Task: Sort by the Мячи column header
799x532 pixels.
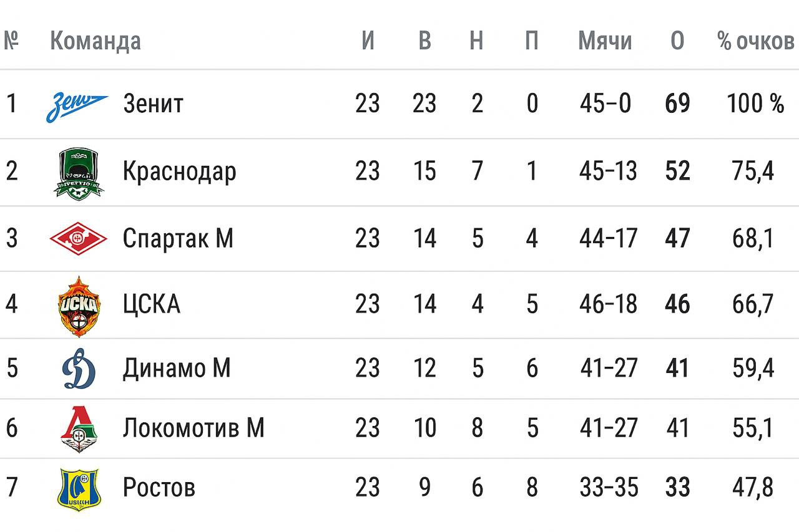Action: click(x=605, y=41)
